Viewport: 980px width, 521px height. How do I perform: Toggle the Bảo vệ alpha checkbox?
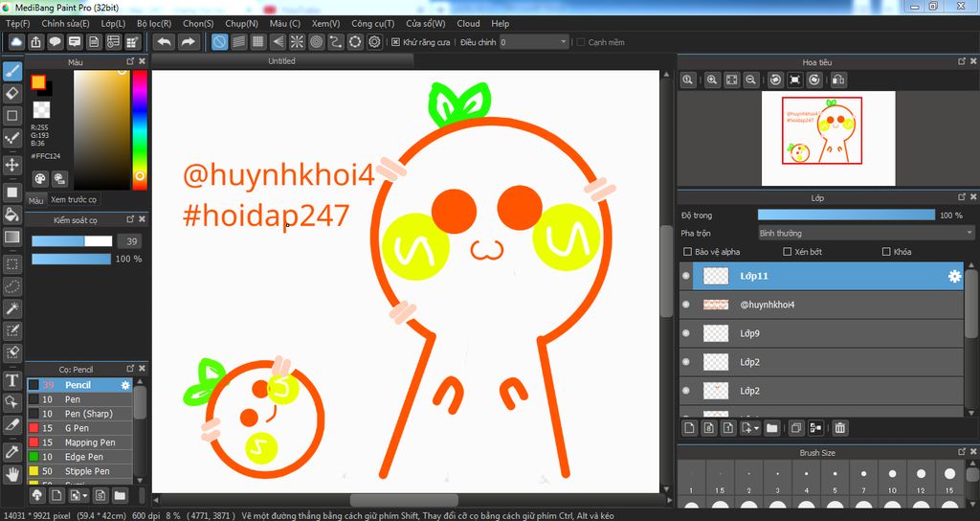tap(687, 252)
